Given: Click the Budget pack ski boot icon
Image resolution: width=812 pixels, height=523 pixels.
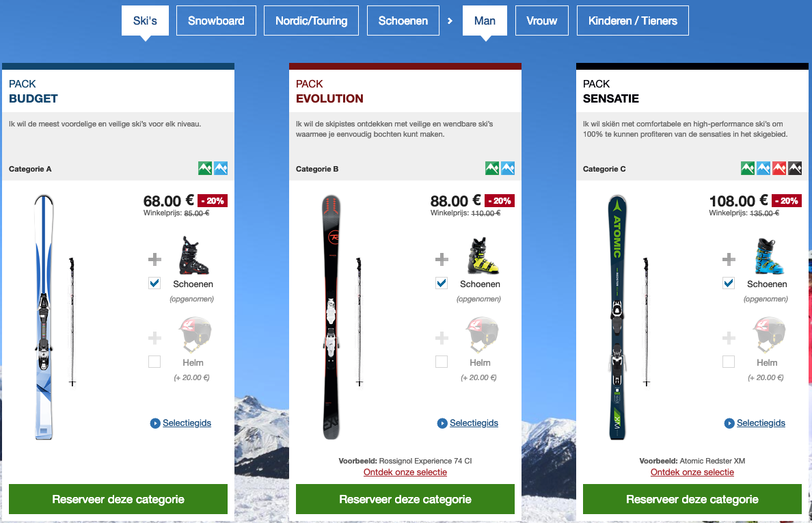Looking at the screenshot, I should tap(193, 255).
